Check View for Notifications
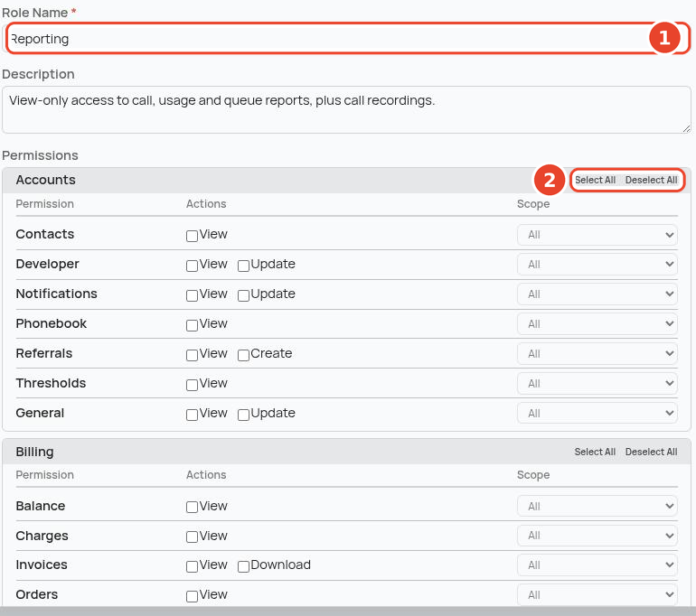 [192, 295]
